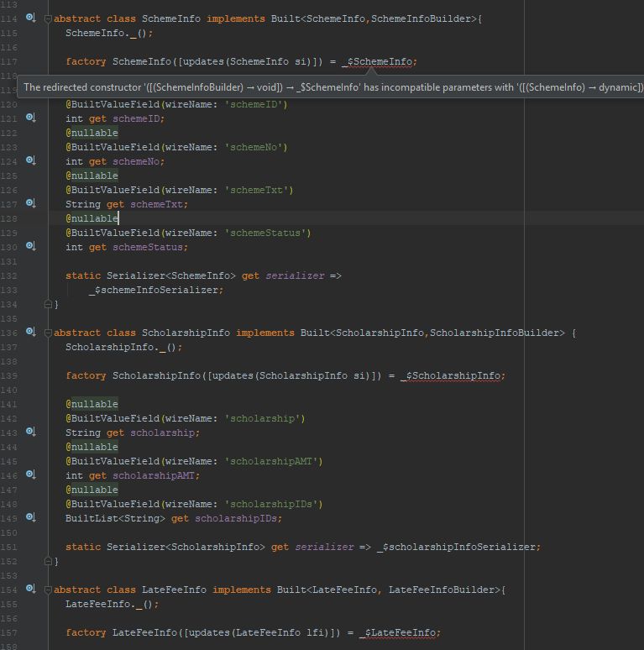Click line number 128 in gutter
This screenshot has width=644, height=650.
pyautogui.click(x=8, y=219)
